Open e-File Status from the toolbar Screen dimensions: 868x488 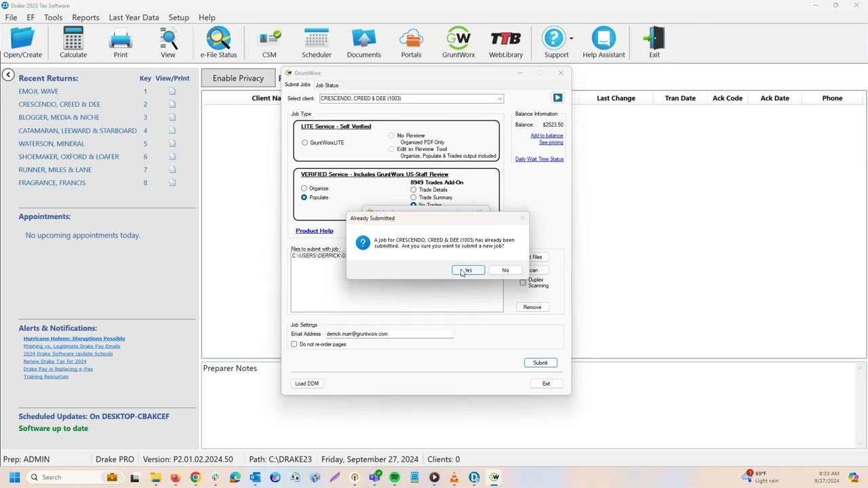[218, 42]
